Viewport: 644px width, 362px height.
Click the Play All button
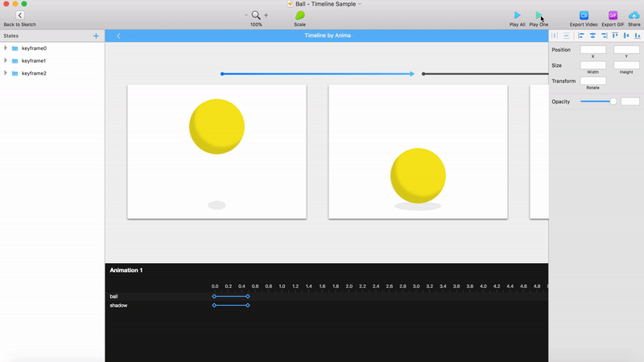point(517,15)
